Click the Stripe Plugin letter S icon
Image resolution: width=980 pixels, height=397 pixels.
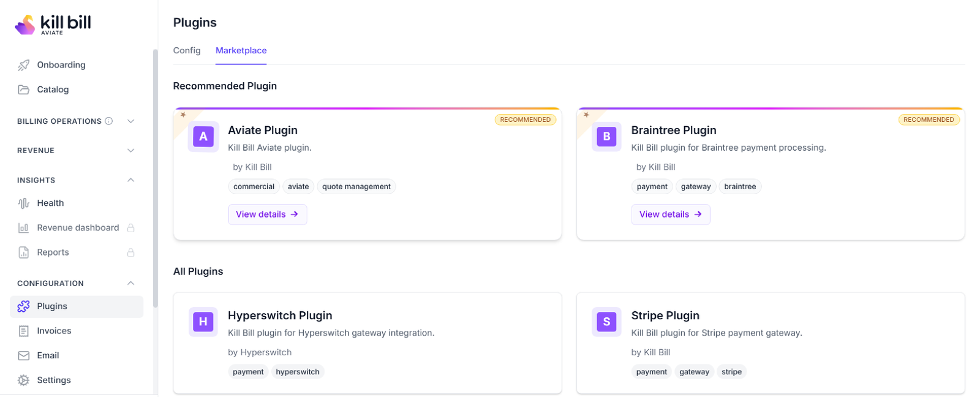point(606,322)
